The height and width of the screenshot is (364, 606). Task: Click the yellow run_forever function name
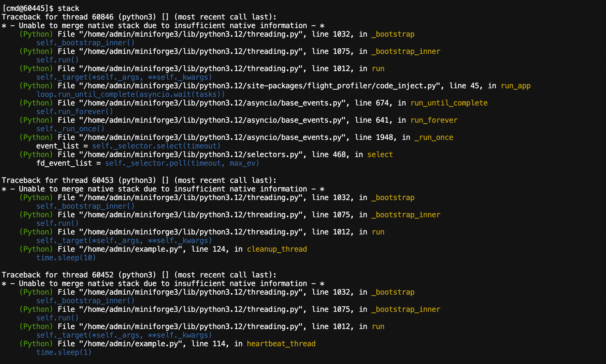434,120
